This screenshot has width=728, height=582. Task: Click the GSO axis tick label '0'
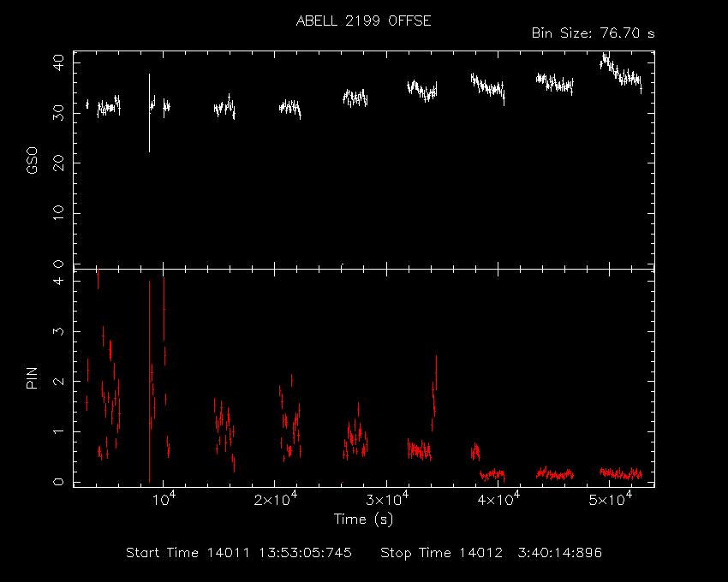tap(58, 264)
